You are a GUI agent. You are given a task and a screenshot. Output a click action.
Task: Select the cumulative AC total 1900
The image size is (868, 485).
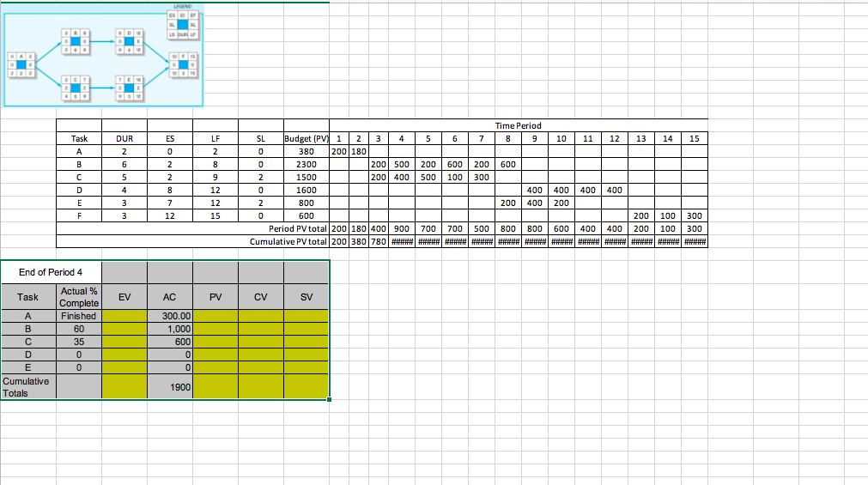170,386
